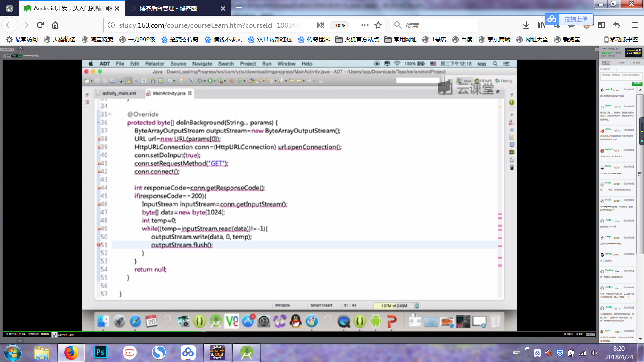Open a new browser tab
The image size is (644, 362).
coord(239,8)
